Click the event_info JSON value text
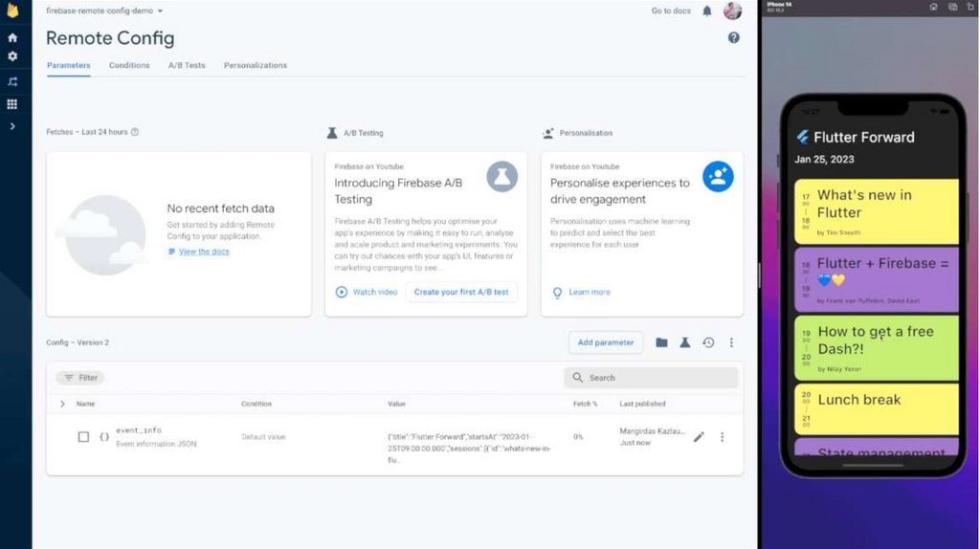Viewport: 980px width, 549px height. point(469,448)
